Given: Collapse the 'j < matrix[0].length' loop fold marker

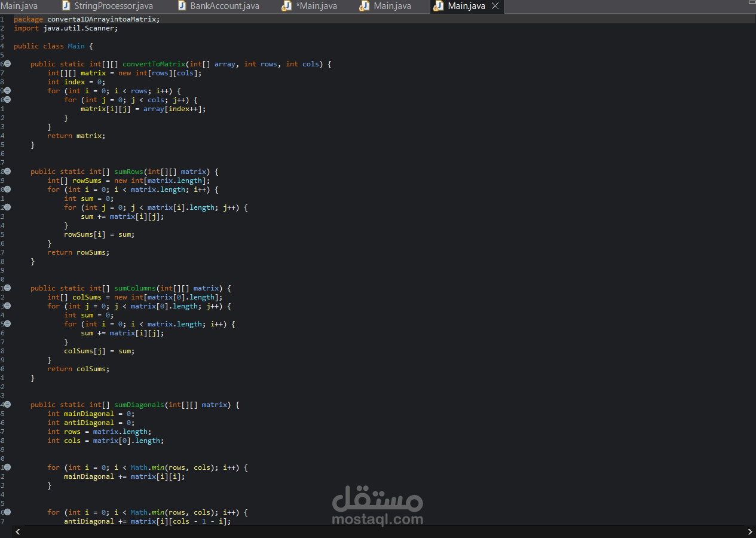Looking at the screenshot, I should (7, 306).
